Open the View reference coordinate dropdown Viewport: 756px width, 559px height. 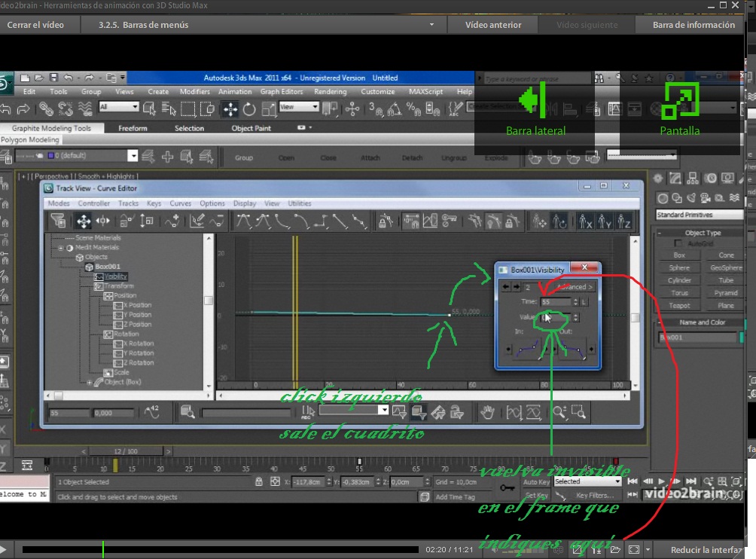click(299, 106)
